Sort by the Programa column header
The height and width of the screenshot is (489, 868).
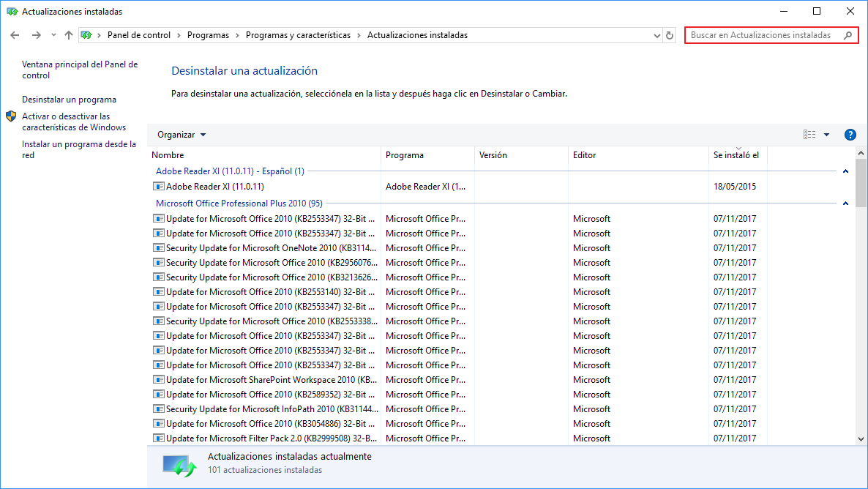427,155
